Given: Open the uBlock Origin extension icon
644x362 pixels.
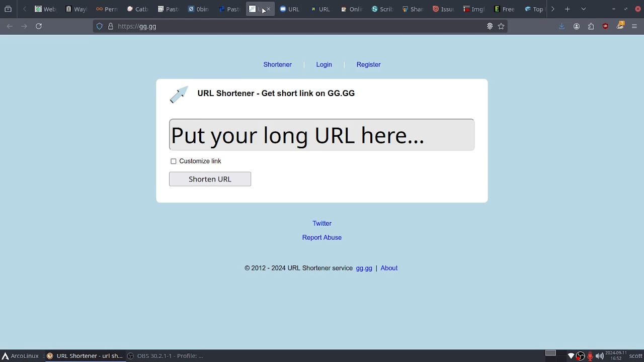Looking at the screenshot, I should click(x=606, y=26).
